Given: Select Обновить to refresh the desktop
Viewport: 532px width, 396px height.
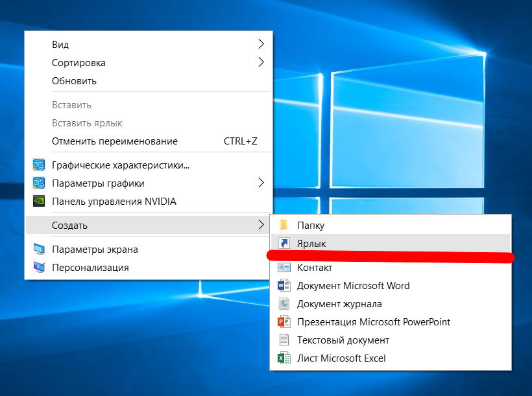Looking at the screenshot, I should pyautogui.click(x=149, y=81).
